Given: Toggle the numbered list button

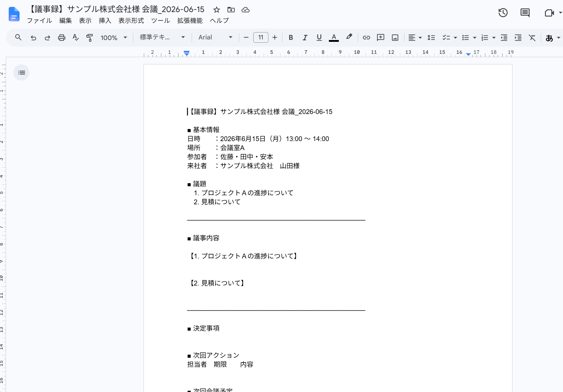Looking at the screenshot, I should click(485, 38).
